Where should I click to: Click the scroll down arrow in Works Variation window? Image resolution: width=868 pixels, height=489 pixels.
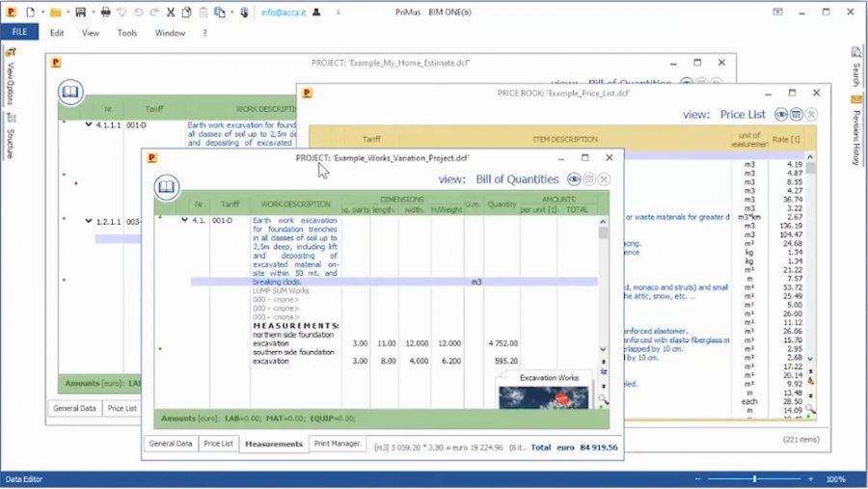(603, 349)
